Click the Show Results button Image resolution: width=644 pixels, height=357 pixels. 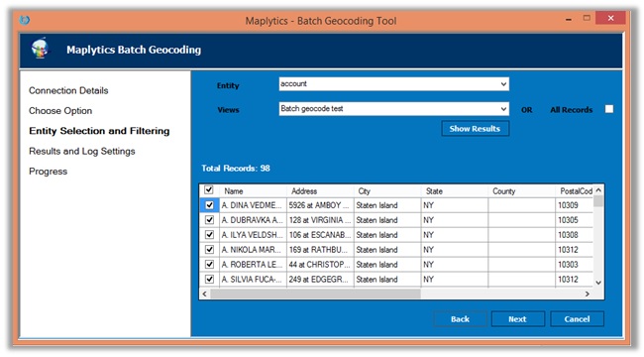pyautogui.click(x=476, y=128)
